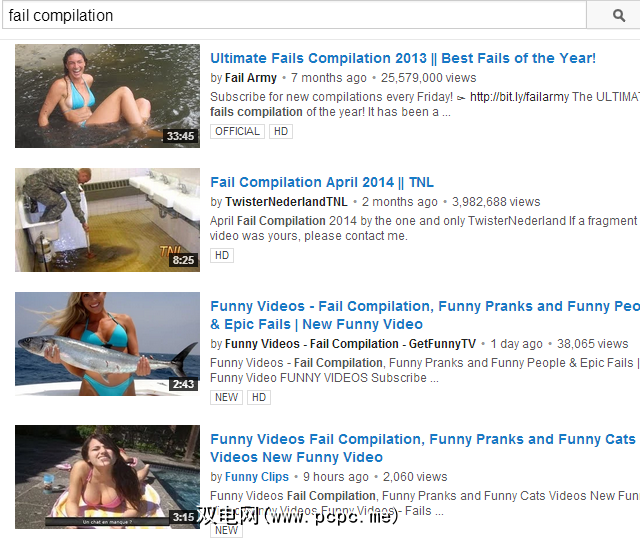Open 'Ultimate Fails Compilation 2013' video title
This screenshot has height=539, width=640.
coord(403,58)
